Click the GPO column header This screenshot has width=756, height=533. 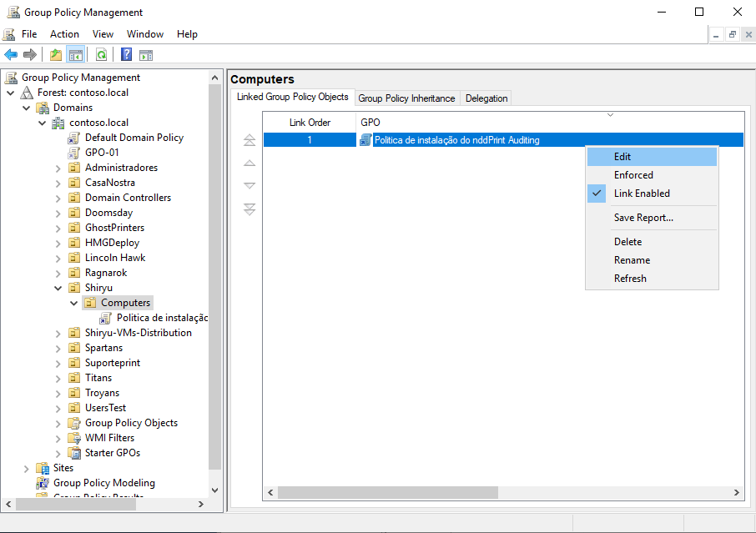[x=370, y=123]
